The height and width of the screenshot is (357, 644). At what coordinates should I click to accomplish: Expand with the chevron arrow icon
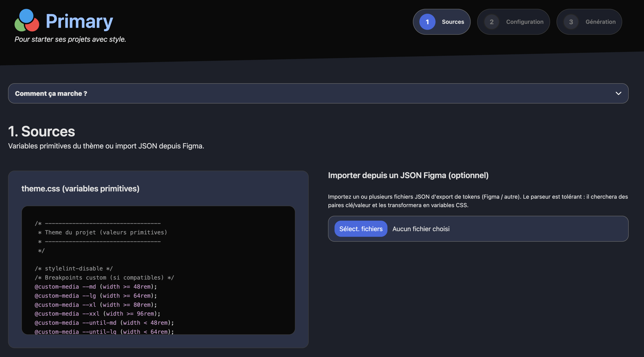[x=618, y=93]
